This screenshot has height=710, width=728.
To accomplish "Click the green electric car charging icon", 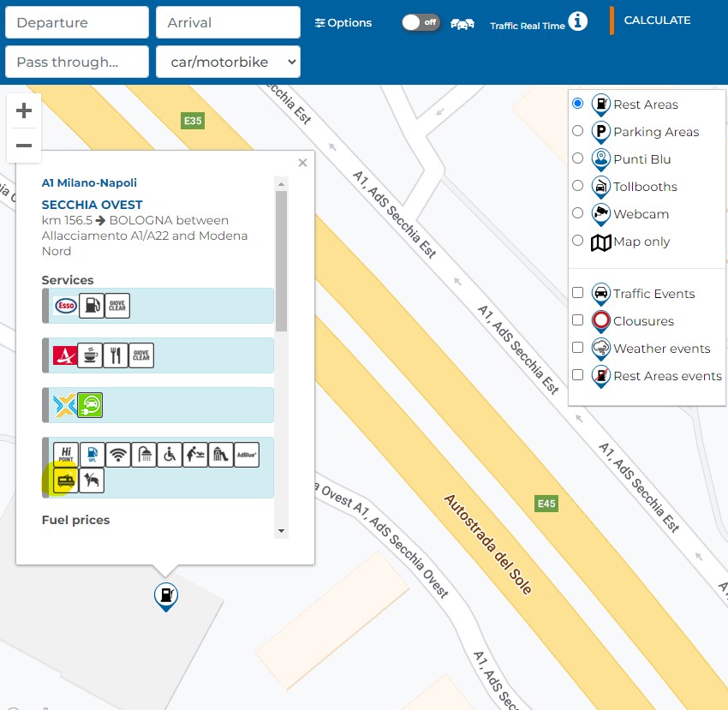I will pyautogui.click(x=90, y=405).
